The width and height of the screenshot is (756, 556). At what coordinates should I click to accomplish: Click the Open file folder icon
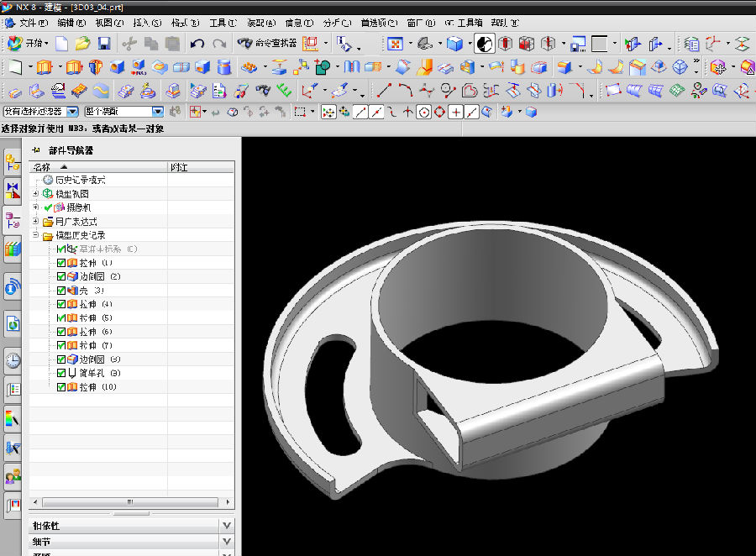(82, 43)
